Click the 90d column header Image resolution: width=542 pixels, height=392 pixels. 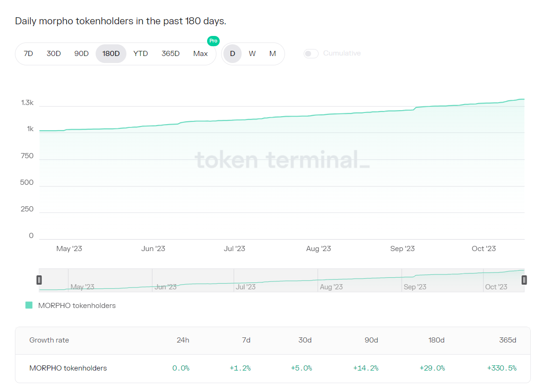[371, 340]
